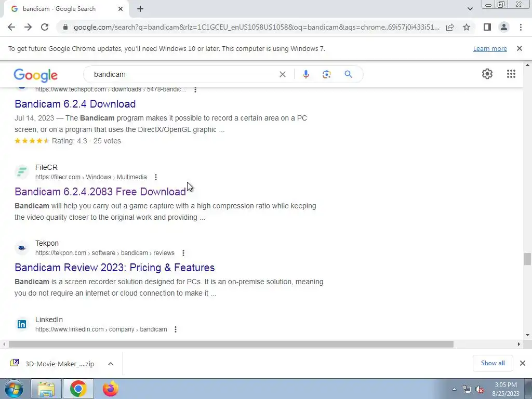Click the Rating 4.3 - 25 votes text
The width and height of the screenshot is (532, 399).
[x=86, y=141]
